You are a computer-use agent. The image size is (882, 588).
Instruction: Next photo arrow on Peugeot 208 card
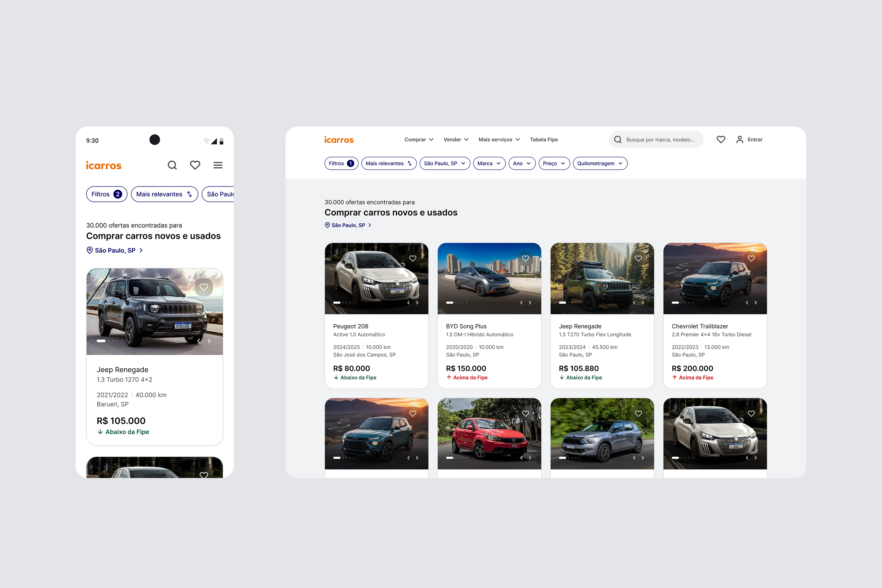tap(417, 303)
